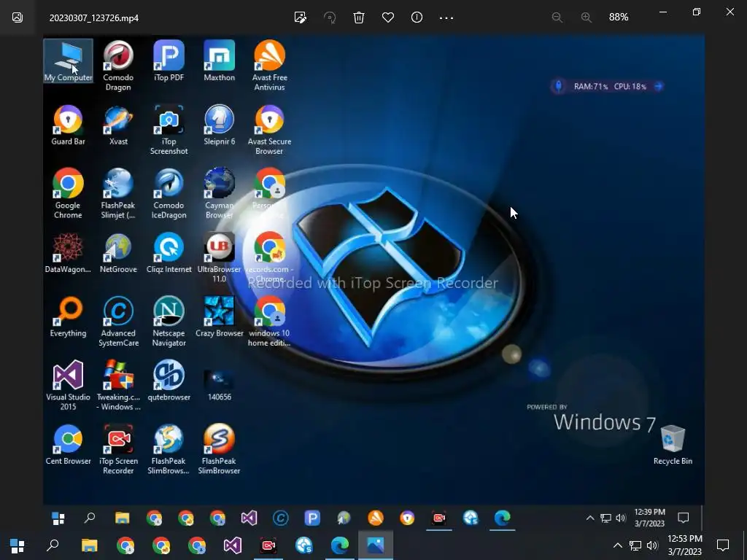Open the See more three-dots menu

pyautogui.click(x=446, y=17)
